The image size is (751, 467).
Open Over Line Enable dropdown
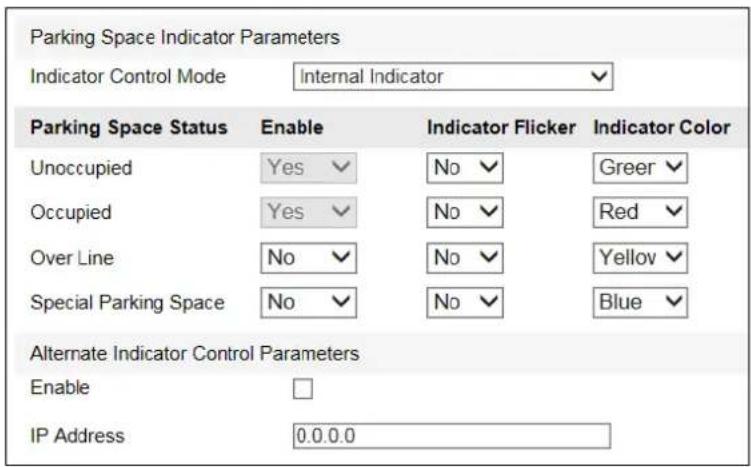pos(308,258)
